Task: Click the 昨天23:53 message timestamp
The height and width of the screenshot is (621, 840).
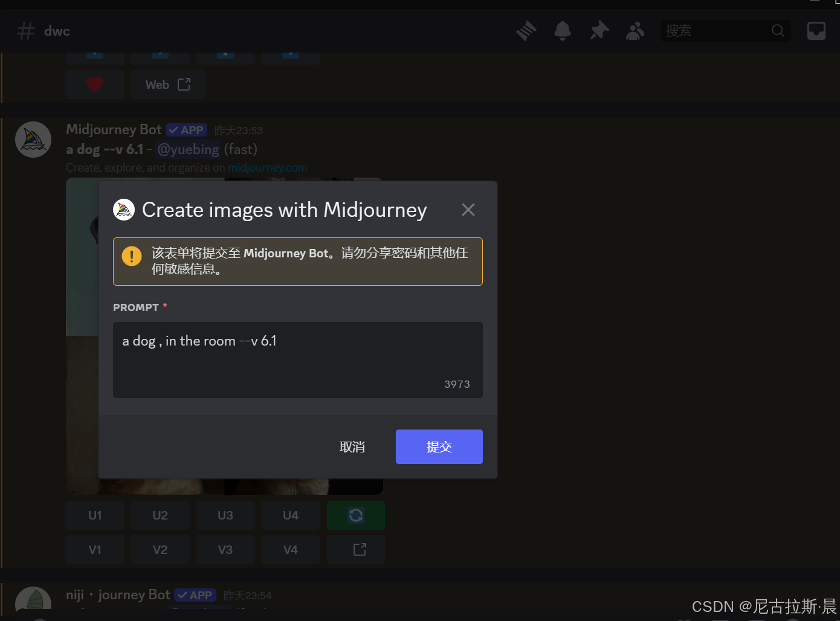Action: [239, 130]
